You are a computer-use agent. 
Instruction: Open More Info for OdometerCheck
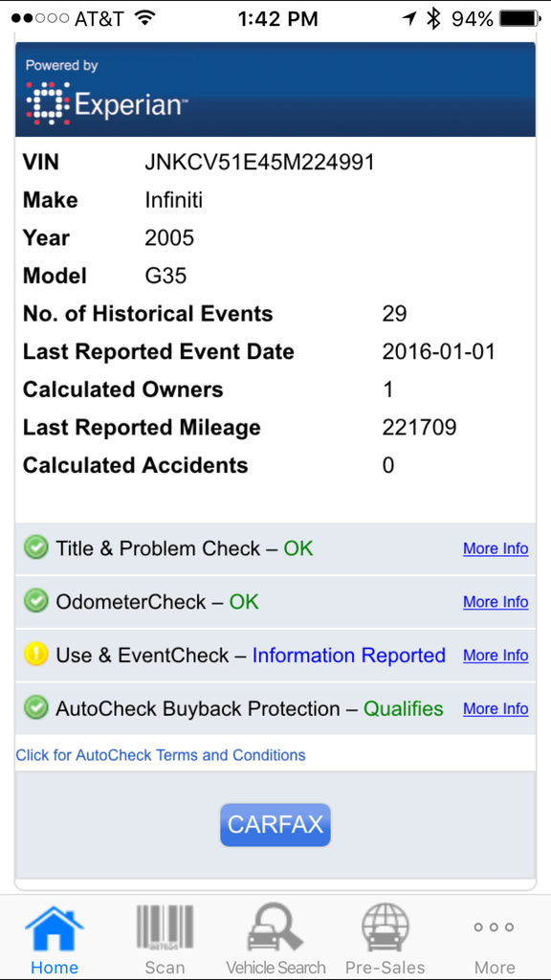pos(496,602)
